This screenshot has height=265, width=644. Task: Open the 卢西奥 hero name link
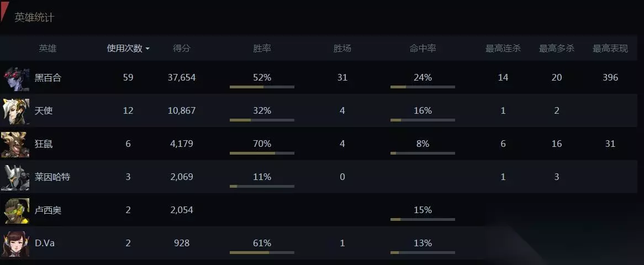click(48, 210)
